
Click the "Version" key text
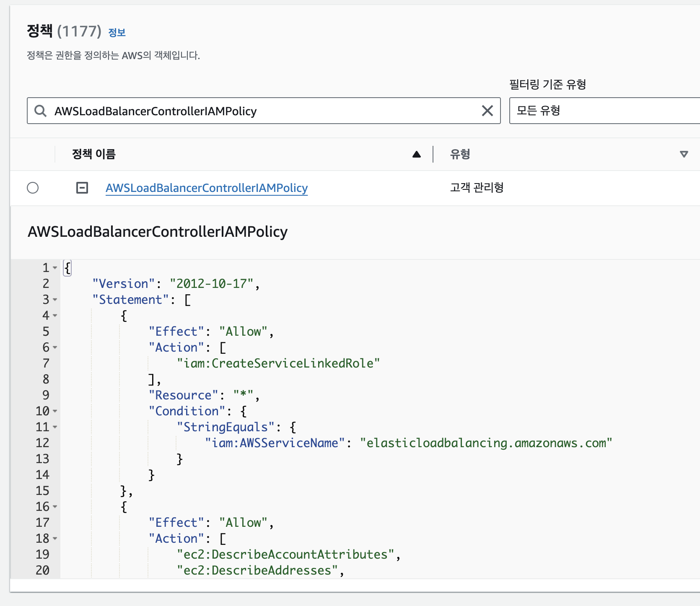[x=124, y=284]
